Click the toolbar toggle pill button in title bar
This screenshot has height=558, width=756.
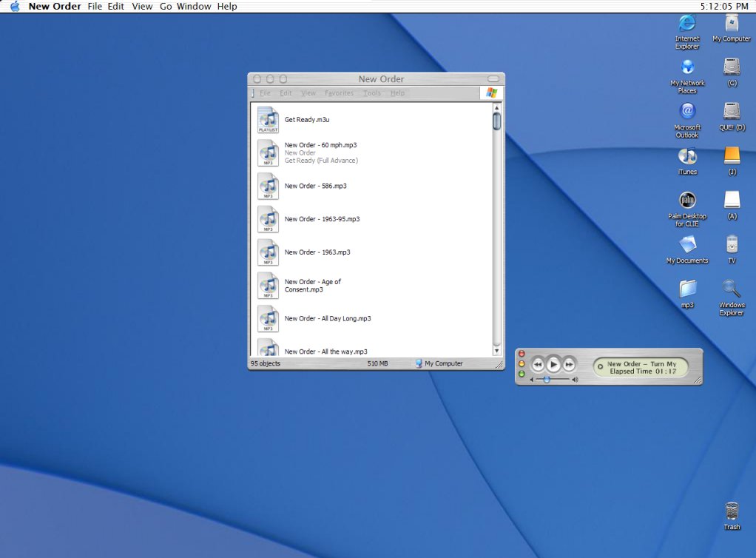[493, 78]
